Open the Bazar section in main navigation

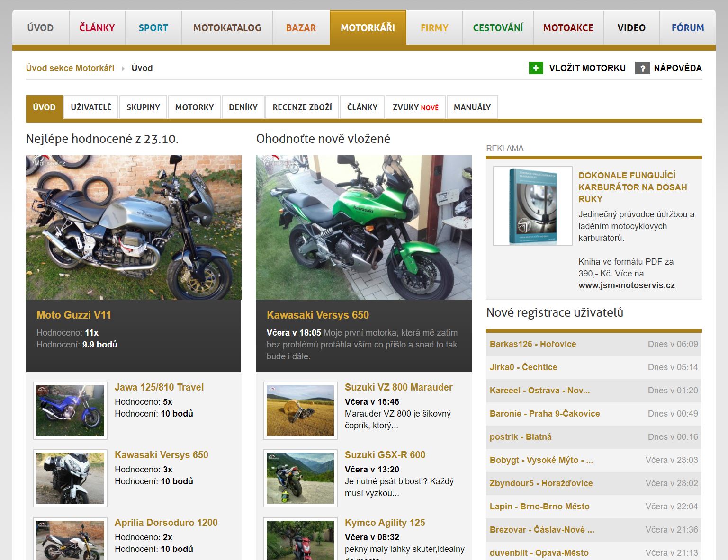pyautogui.click(x=301, y=28)
